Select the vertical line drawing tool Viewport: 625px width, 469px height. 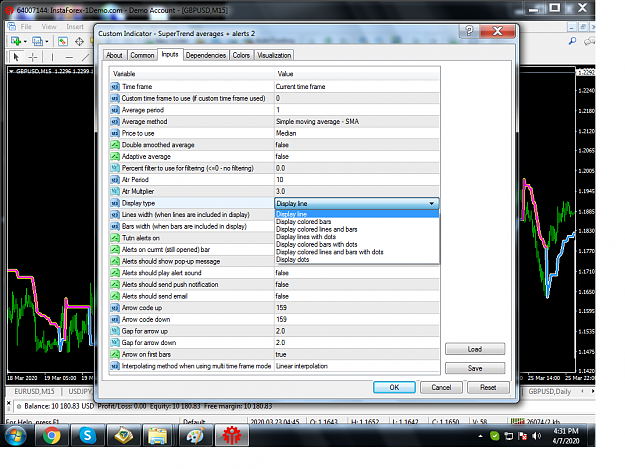[x=52, y=57]
